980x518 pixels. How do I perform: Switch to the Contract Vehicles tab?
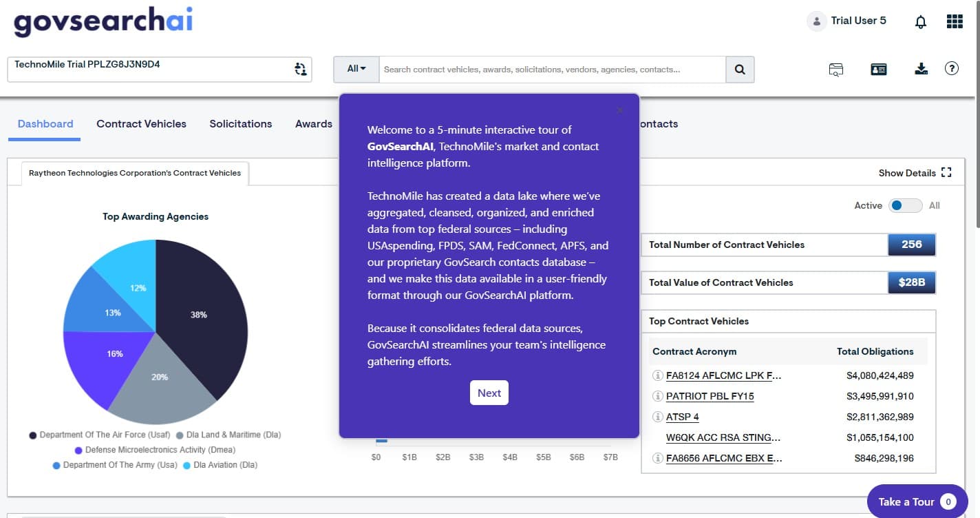(141, 124)
